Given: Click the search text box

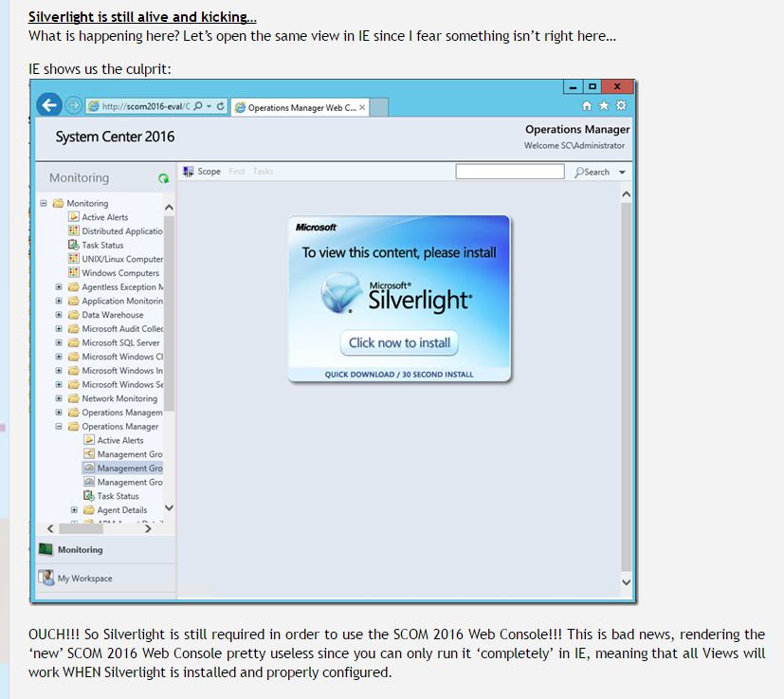Looking at the screenshot, I should 510,172.
